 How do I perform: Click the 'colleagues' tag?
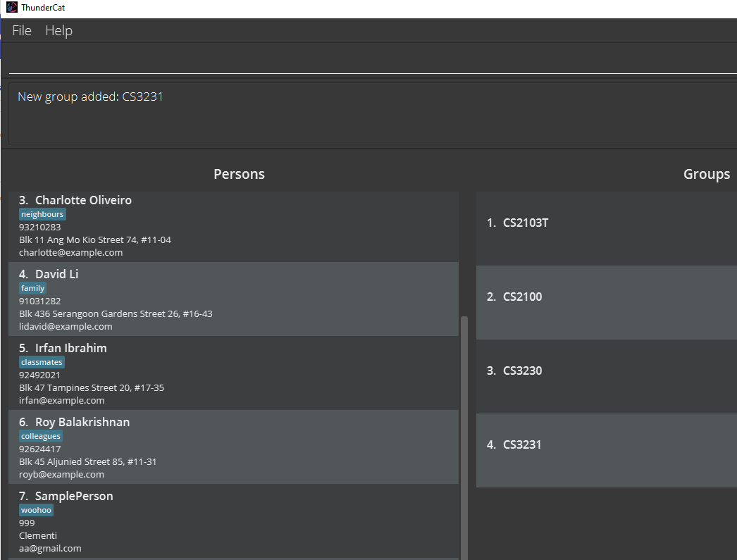pos(41,437)
